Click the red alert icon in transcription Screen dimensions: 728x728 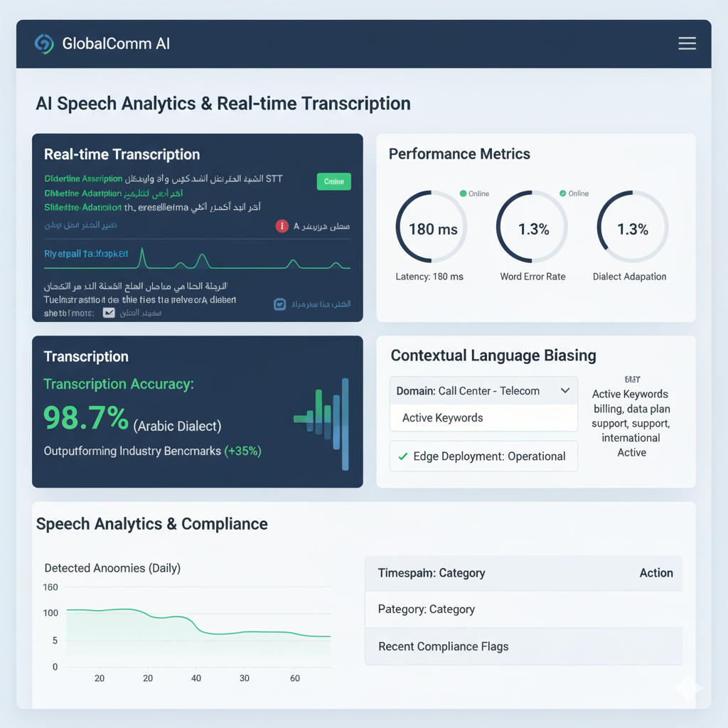282,226
